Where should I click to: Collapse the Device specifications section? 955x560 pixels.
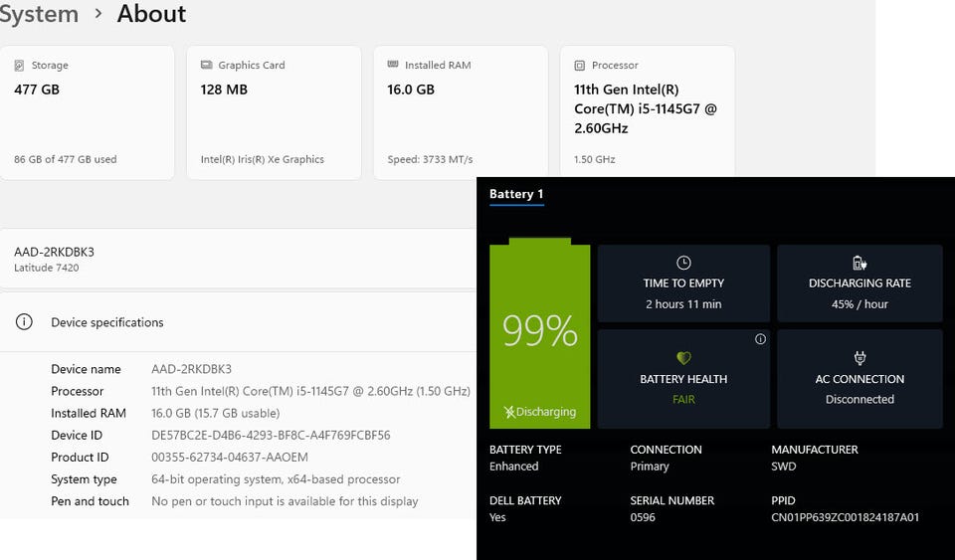pyautogui.click(x=239, y=322)
